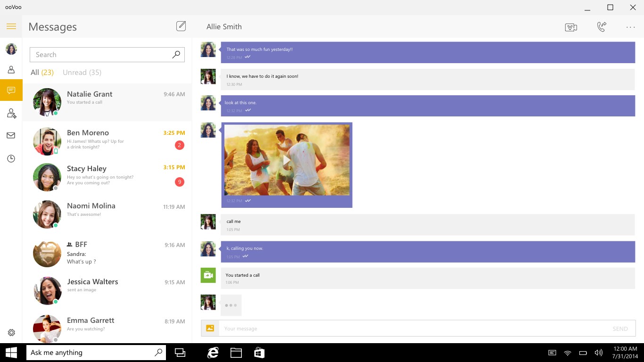Click Jessica Walters' profile picture

point(47,291)
